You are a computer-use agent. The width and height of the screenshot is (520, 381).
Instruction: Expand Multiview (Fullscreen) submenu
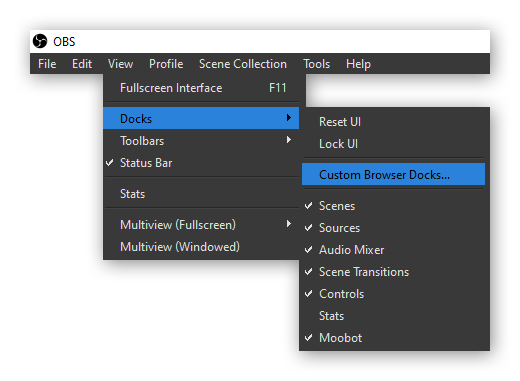coord(201,225)
